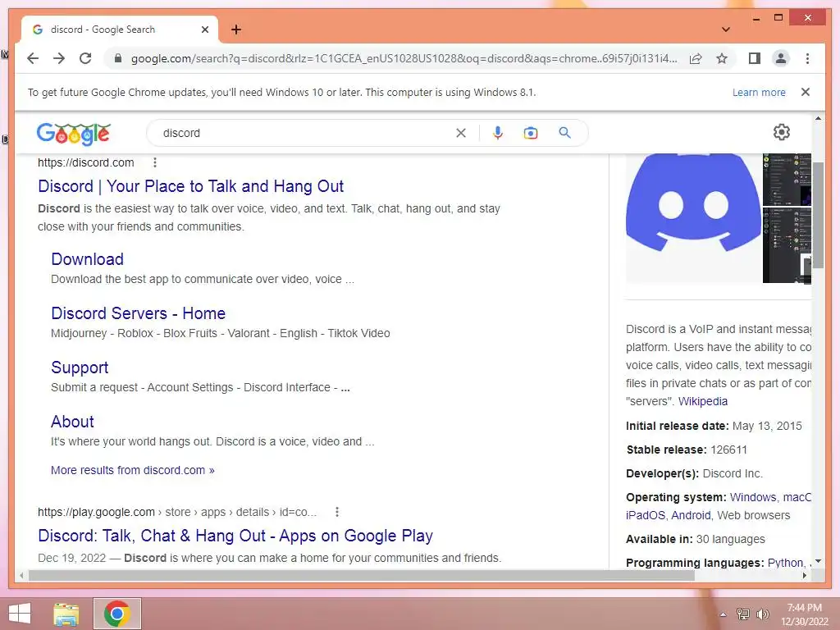Reload the page with the refresh icon
Image resolution: width=840 pixels, height=630 pixels.
pos(85,58)
